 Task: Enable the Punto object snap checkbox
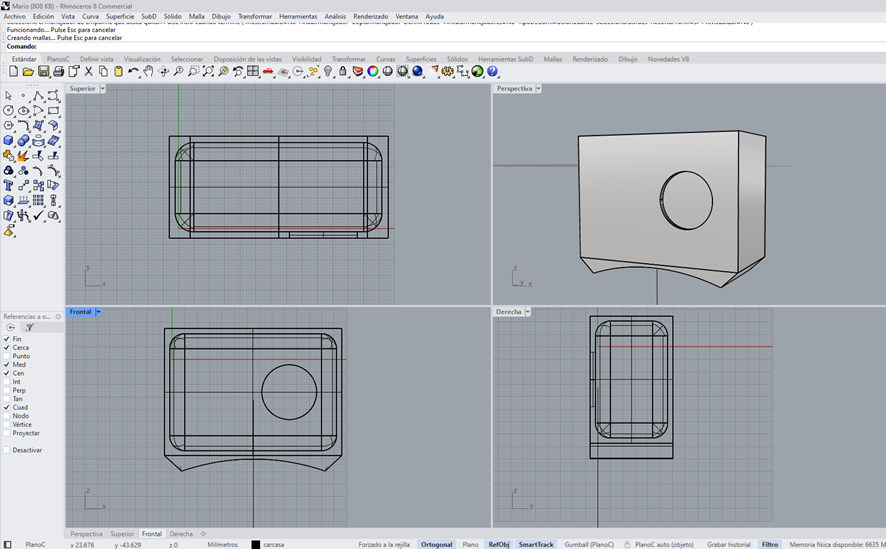pos(7,356)
